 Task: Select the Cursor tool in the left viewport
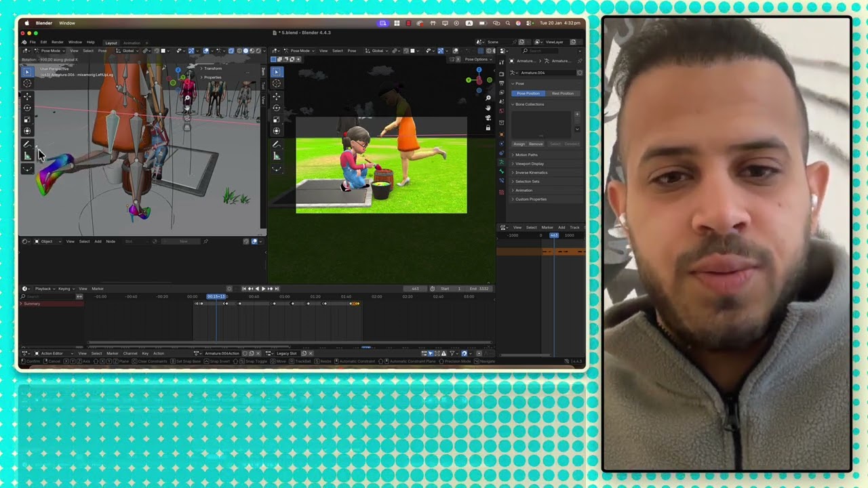27,83
